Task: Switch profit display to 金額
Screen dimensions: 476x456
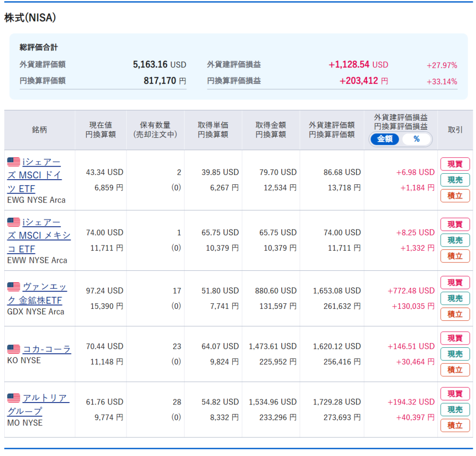Action: 385,139
